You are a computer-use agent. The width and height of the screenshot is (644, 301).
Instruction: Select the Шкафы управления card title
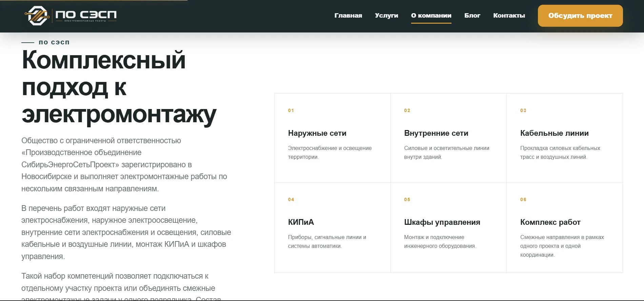[442, 222]
